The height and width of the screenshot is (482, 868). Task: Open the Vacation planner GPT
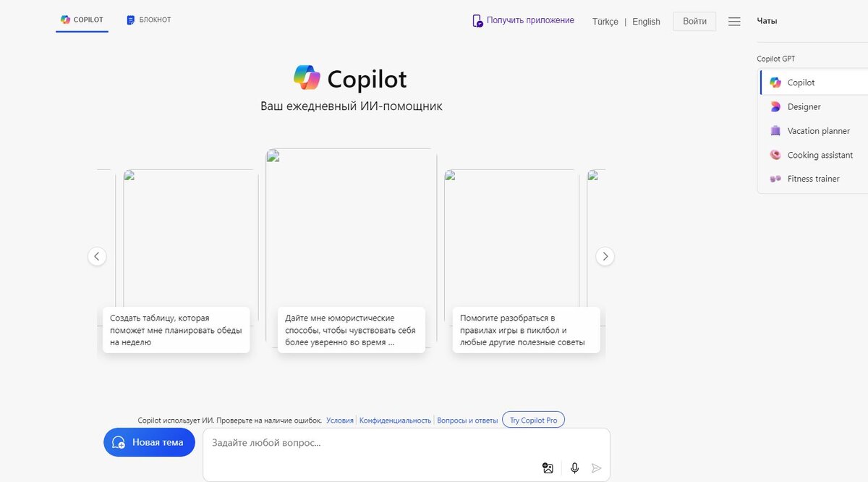pos(814,131)
